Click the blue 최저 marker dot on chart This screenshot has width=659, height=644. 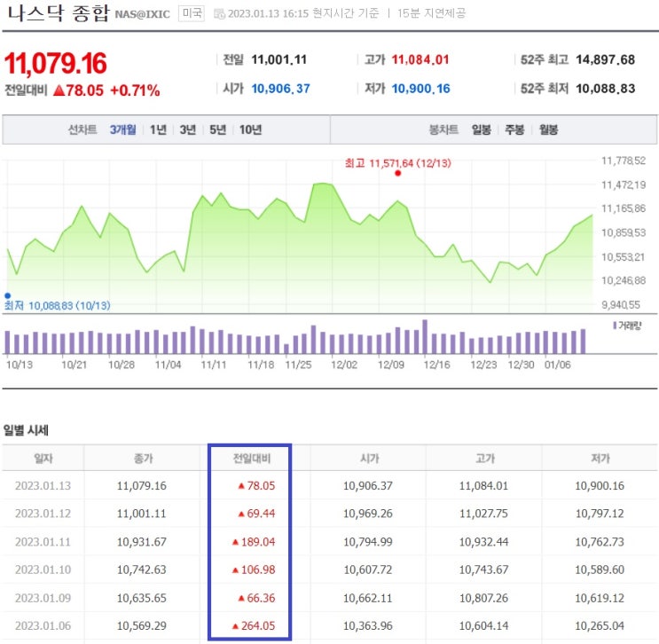[8, 295]
